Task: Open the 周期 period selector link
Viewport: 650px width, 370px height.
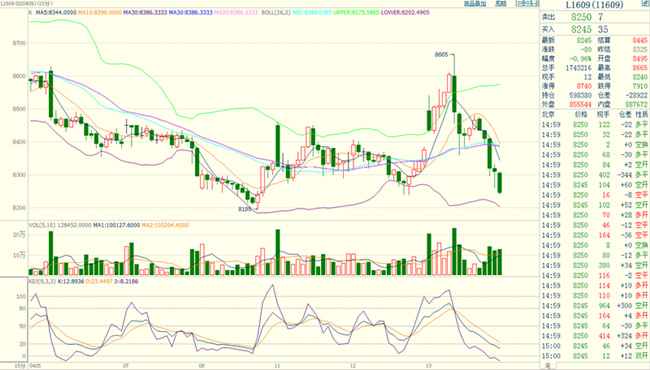Action: [501, 4]
